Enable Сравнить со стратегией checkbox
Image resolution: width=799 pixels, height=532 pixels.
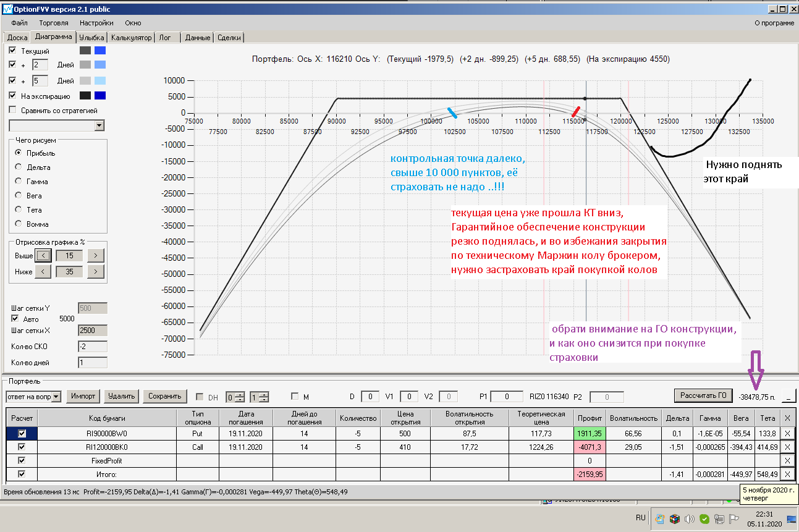[13, 110]
